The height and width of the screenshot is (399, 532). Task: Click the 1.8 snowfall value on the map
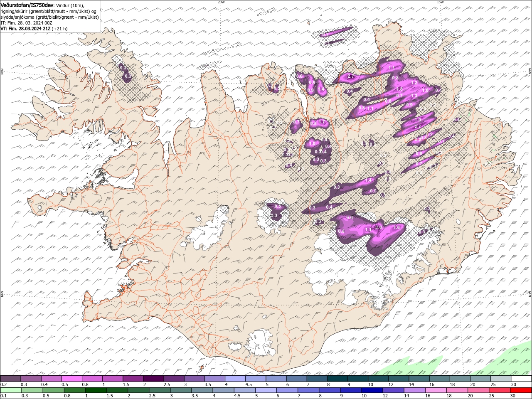coord(400,89)
